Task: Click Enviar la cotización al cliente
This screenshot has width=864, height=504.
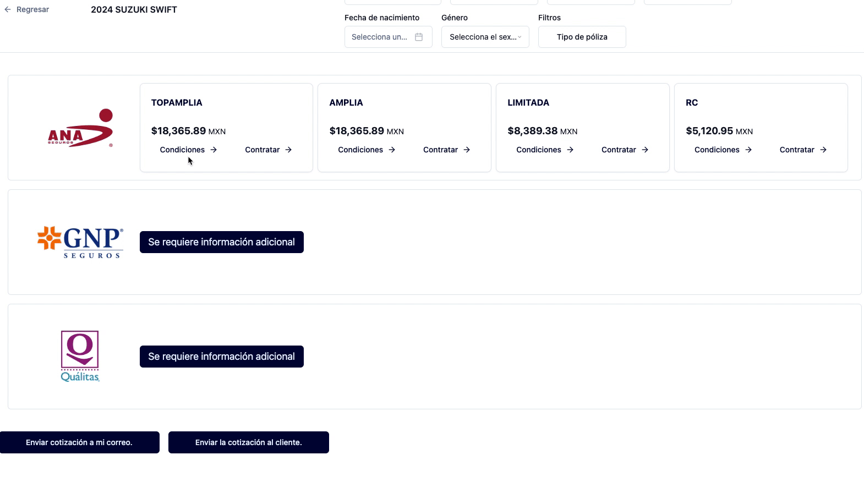Action: pyautogui.click(x=249, y=442)
